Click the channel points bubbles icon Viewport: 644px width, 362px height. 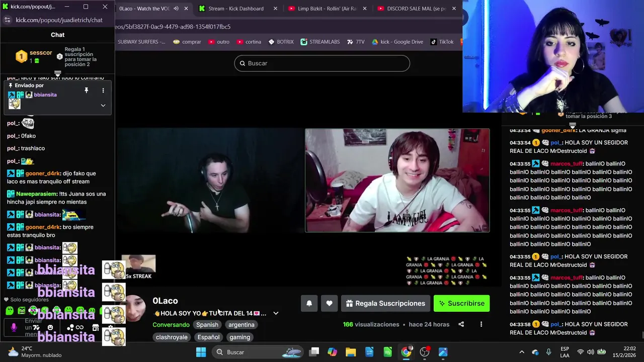[x=70, y=327]
